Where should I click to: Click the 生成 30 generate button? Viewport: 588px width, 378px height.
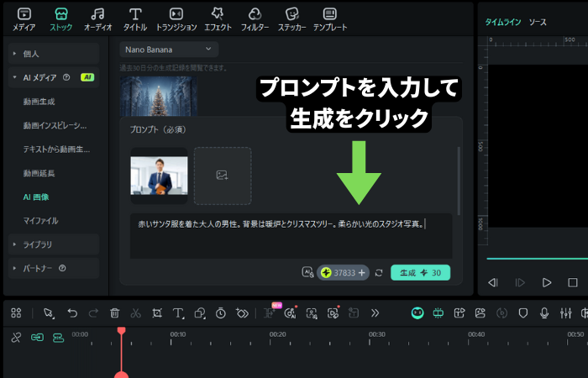[x=420, y=273]
